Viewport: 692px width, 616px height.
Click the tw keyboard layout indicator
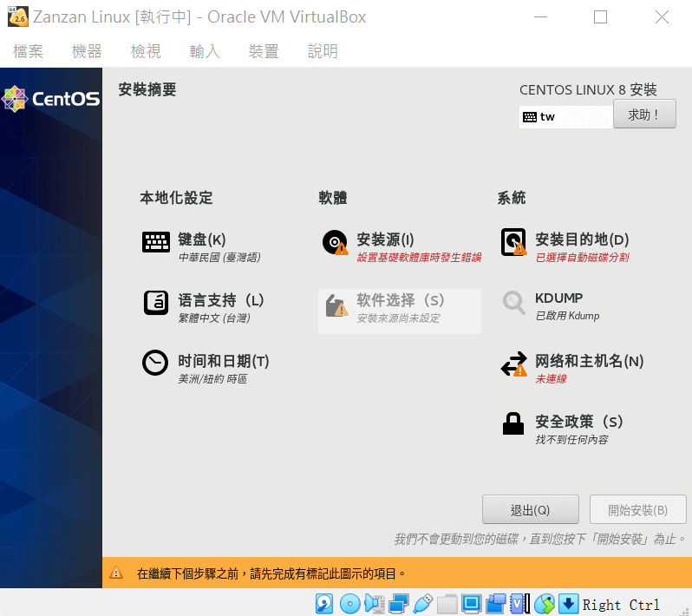(565, 116)
